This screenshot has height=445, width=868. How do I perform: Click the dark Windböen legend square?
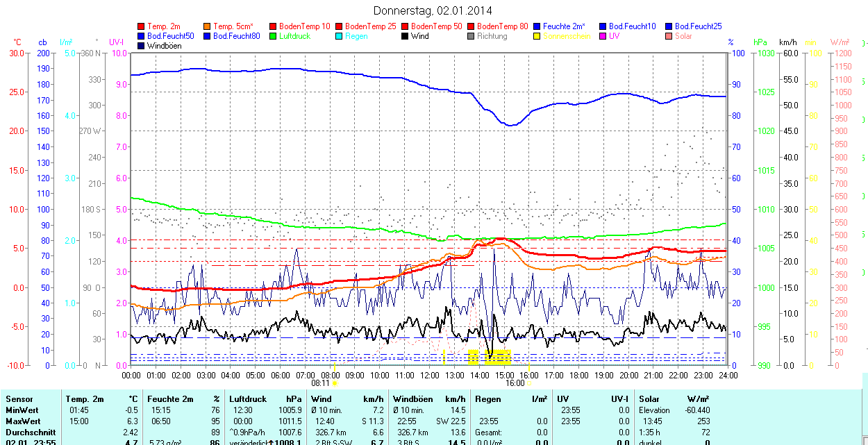pyautogui.click(x=142, y=46)
